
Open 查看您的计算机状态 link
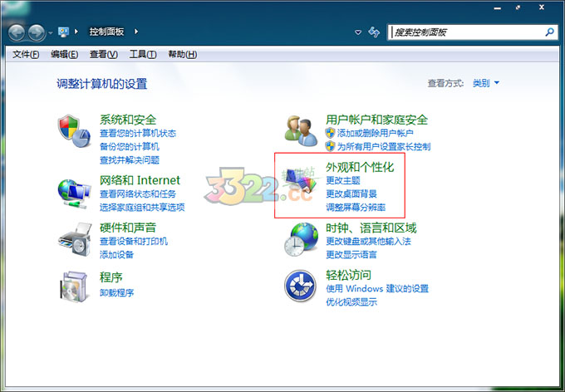(x=138, y=134)
